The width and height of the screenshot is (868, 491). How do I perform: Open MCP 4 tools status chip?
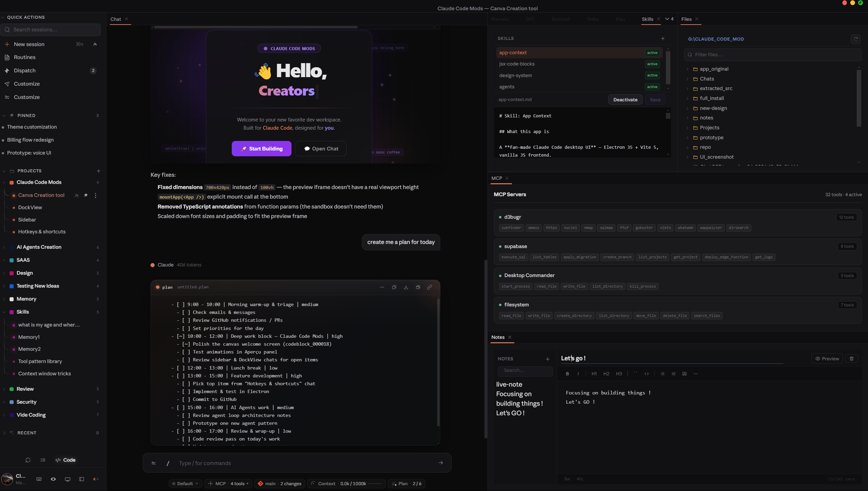tap(229, 483)
